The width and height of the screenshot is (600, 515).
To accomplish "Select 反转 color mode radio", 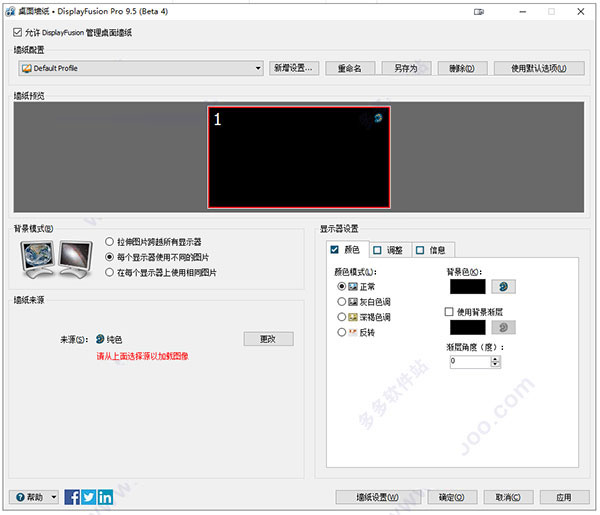I will pyautogui.click(x=342, y=332).
